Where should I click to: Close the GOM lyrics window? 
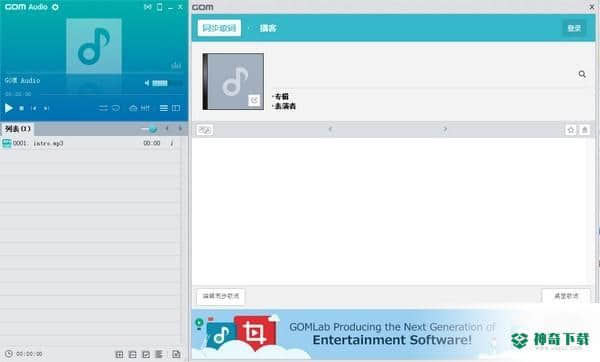(x=592, y=7)
